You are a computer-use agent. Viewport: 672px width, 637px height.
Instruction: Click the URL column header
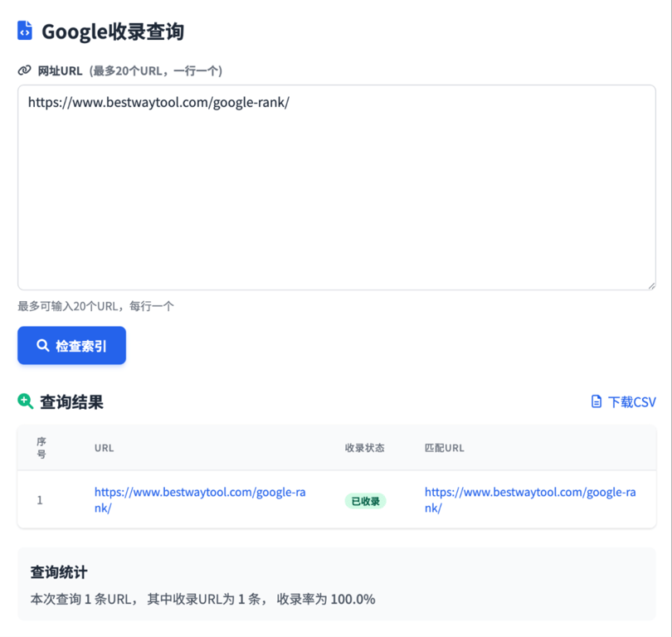click(105, 448)
